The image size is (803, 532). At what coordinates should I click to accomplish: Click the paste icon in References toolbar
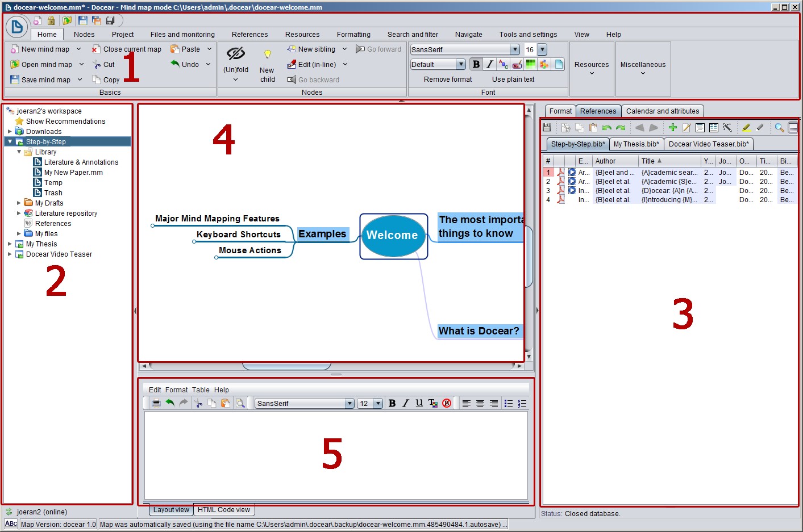click(593, 128)
